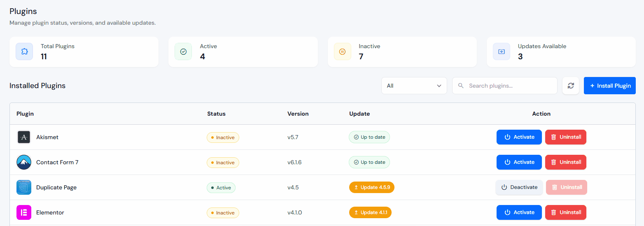Click the Installed Plugins heading

point(37,86)
